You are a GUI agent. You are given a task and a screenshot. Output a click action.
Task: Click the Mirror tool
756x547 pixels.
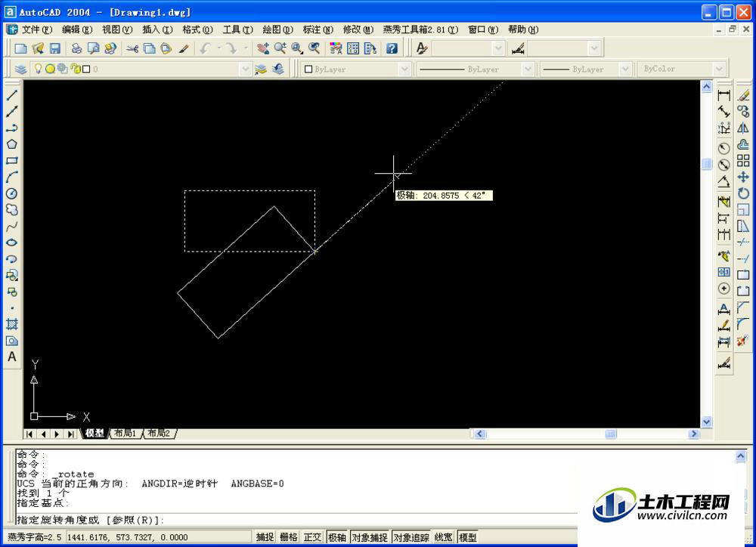click(x=743, y=128)
